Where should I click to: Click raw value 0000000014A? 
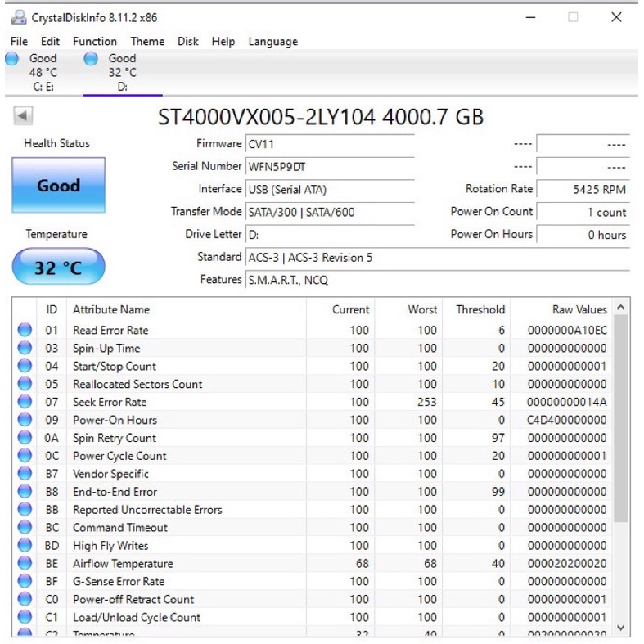coord(567,402)
